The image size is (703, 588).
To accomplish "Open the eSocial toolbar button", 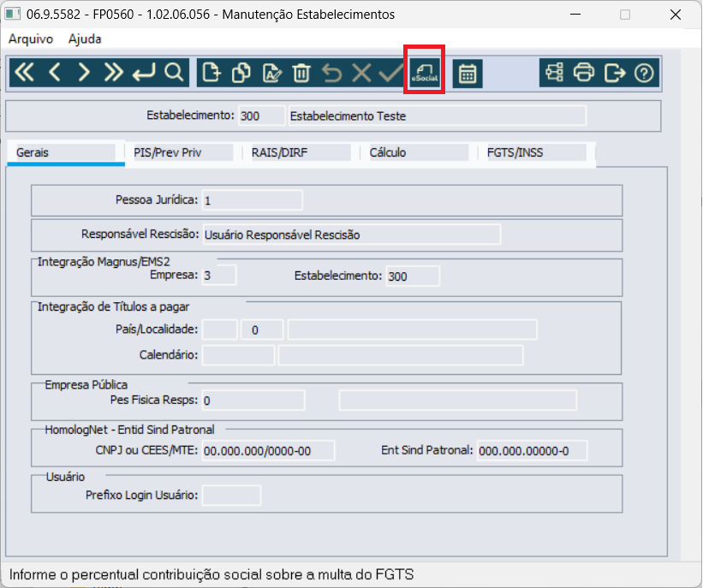I will tap(425, 73).
